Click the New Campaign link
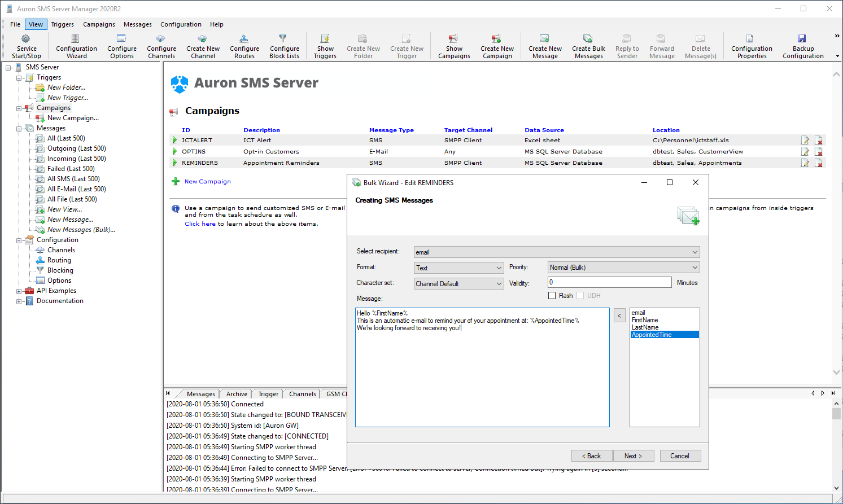The image size is (843, 504). coord(207,182)
